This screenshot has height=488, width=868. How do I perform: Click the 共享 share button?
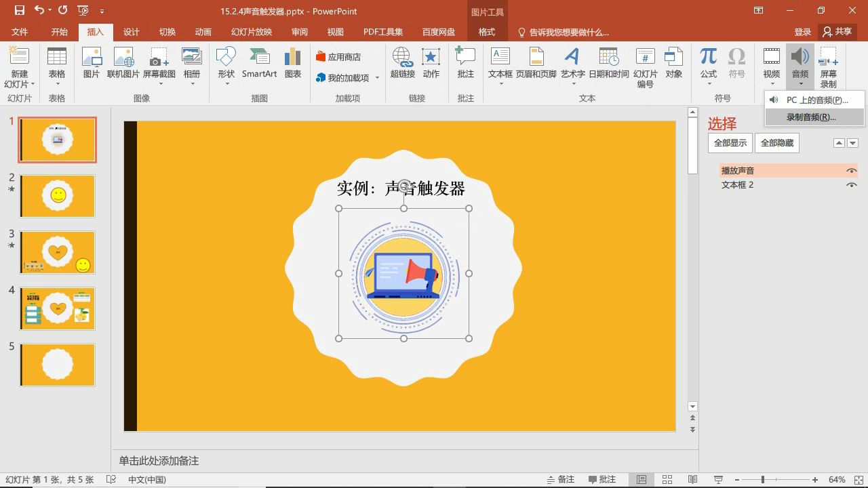(x=837, y=32)
